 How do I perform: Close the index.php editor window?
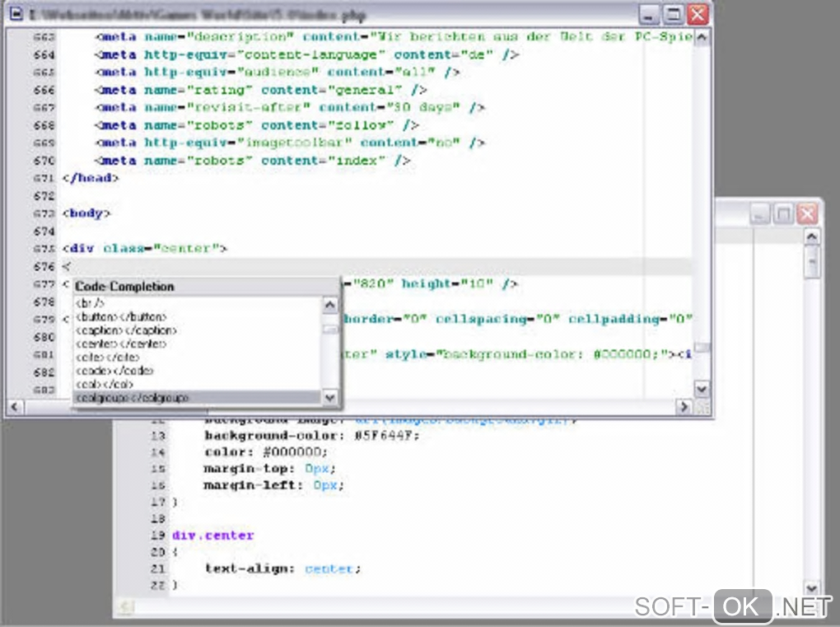pos(698,15)
